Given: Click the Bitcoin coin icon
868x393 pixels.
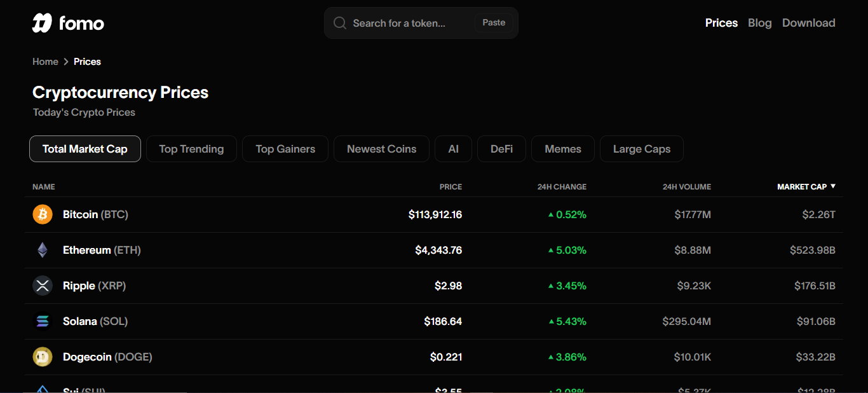Looking at the screenshot, I should click(43, 214).
